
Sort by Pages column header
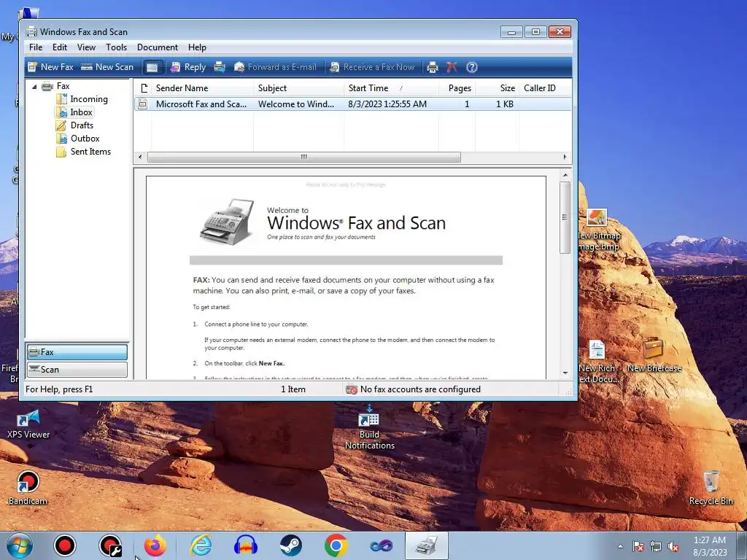click(x=457, y=88)
